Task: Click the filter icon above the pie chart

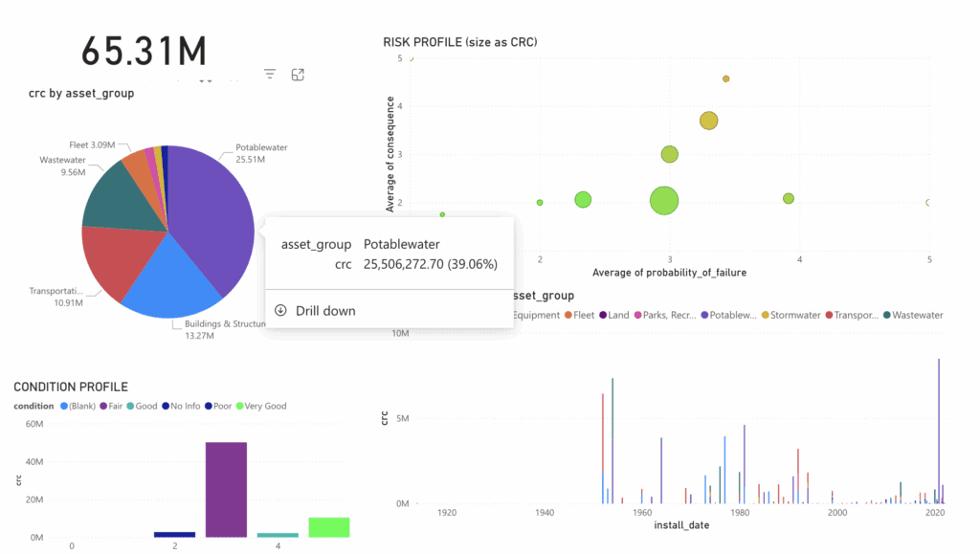Action: pyautogui.click(x=270, y=75)
